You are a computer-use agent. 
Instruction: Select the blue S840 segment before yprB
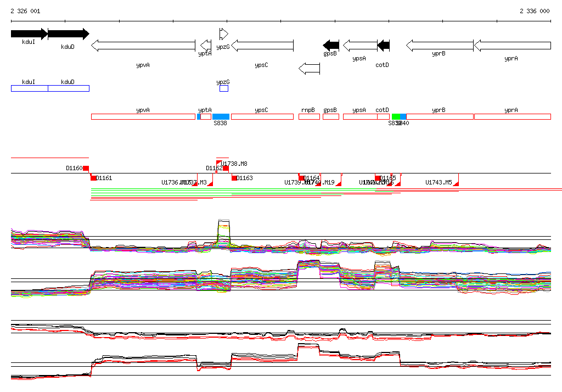tap(403, 116)
